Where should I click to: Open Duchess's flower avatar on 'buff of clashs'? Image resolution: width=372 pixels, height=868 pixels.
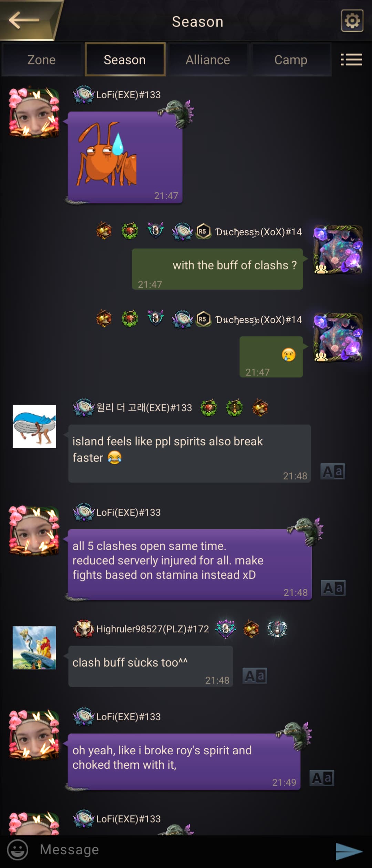click(x=338, y=249)
